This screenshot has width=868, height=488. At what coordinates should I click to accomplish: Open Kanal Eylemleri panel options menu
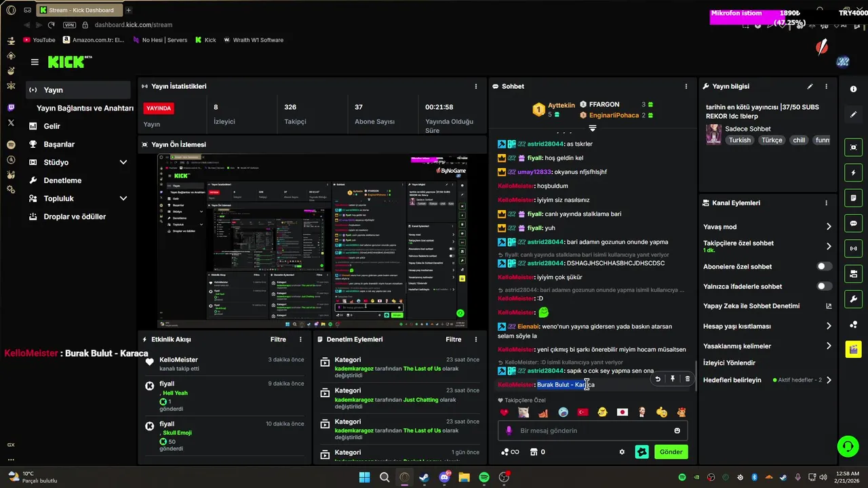pos(826,203)
